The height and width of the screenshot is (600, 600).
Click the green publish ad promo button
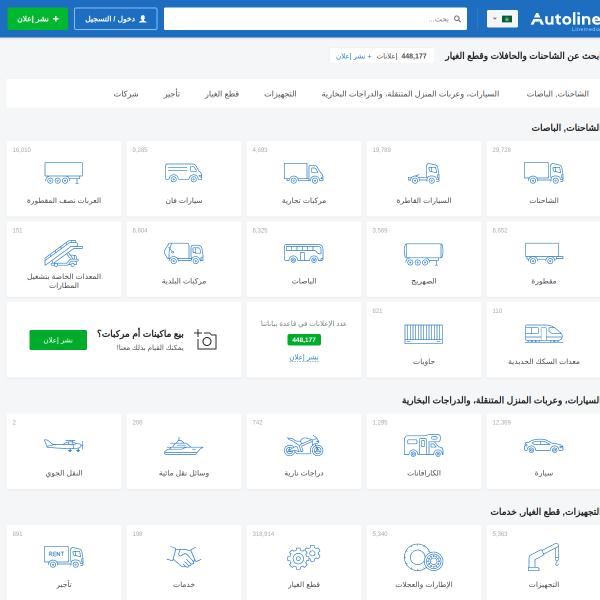pyautogui.click(x=58, y=340)
